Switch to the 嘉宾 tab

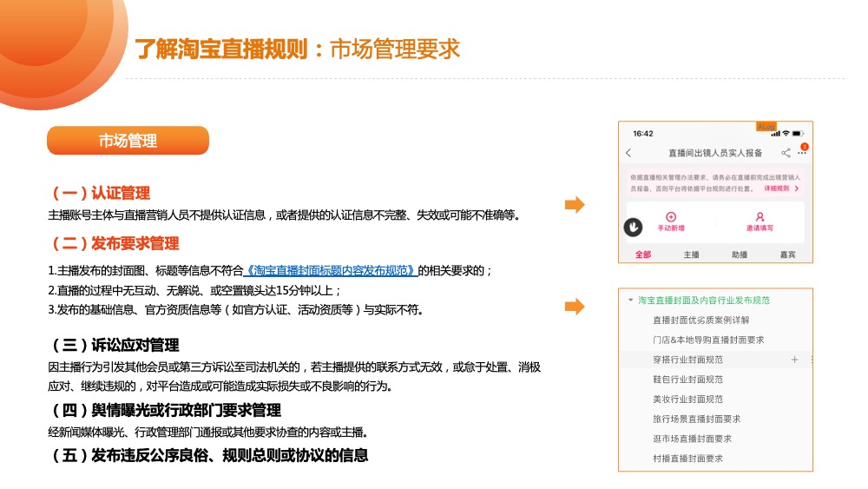[x=788, y=254]
